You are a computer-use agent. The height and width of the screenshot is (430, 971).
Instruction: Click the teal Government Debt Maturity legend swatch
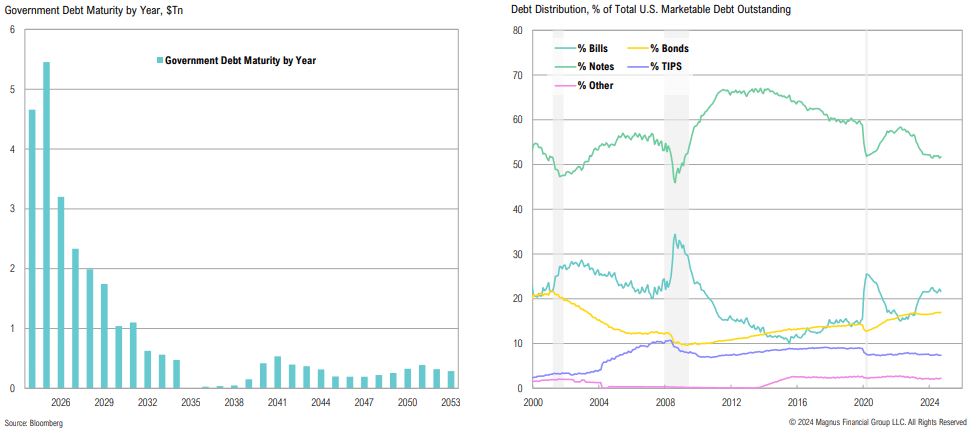[160, 60]
